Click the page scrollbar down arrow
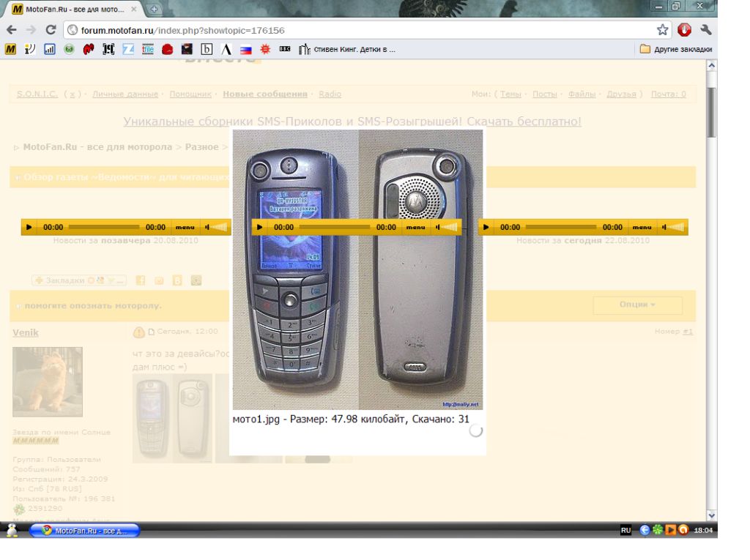 [x=711, y=515]
